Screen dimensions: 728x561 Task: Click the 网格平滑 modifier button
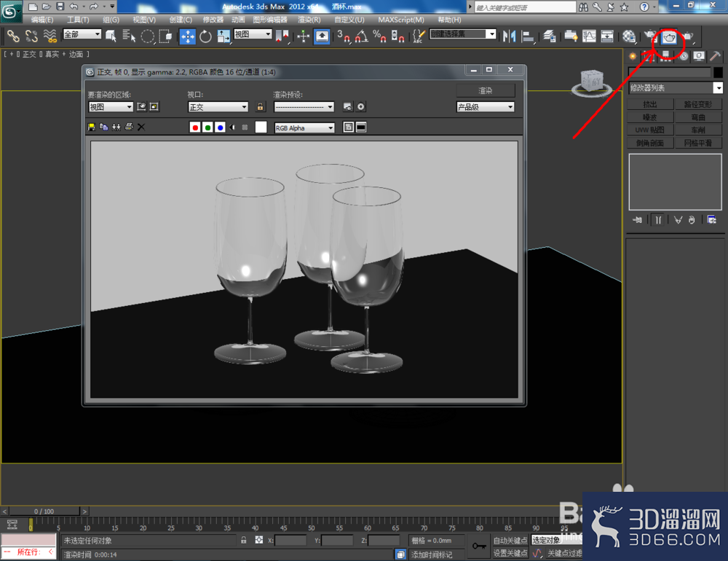click(x=698, y=143)
